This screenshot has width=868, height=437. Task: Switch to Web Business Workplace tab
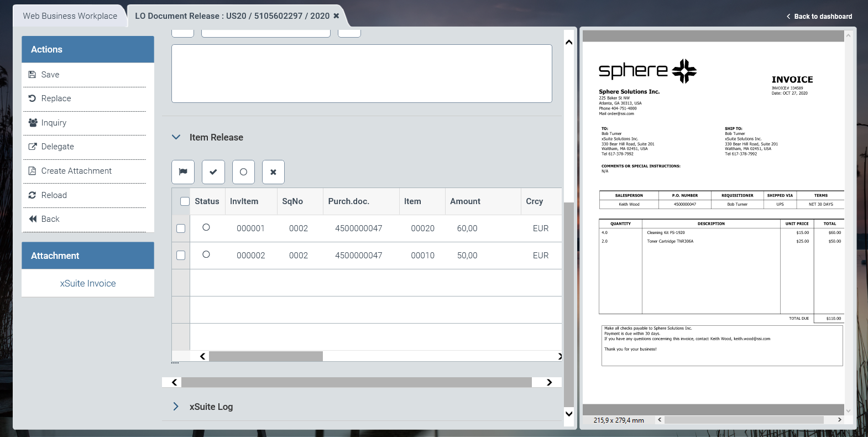pyautogui.click(x=70, y=16)
